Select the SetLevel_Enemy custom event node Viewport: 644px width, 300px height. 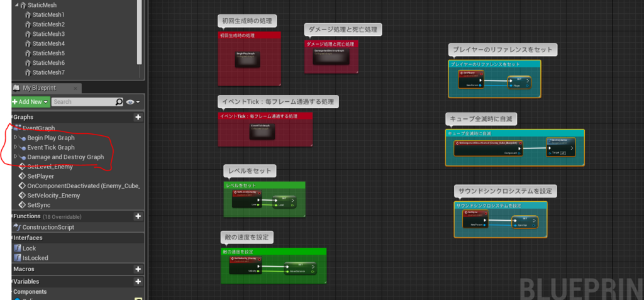[x=245, y=199]
